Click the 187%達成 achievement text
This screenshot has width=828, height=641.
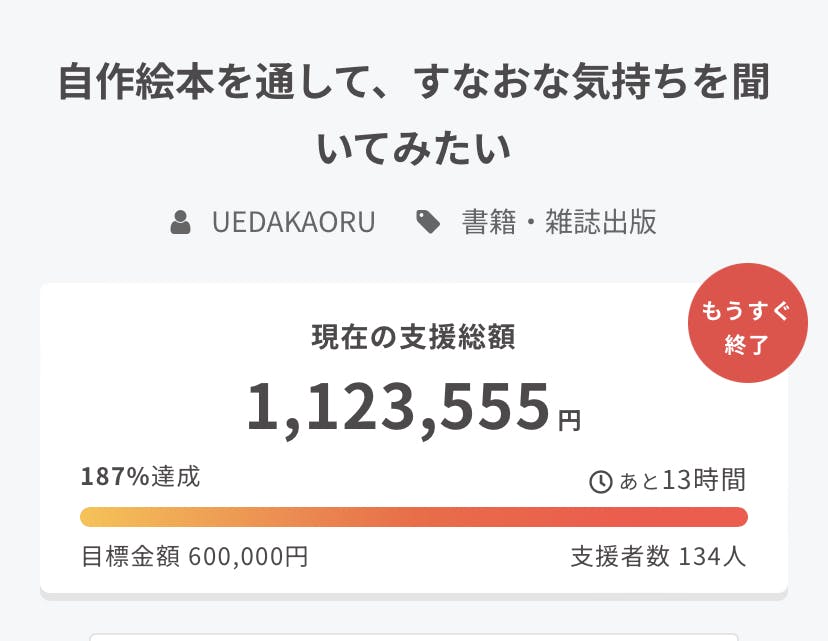[x=140, y=477]
